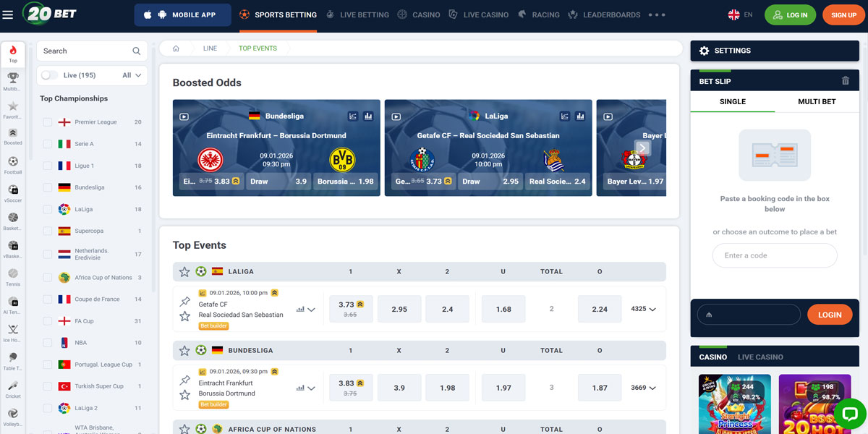Screen dimensions: 868x434
Task: Toggle Live events filter switch
Action: (49, 75)
